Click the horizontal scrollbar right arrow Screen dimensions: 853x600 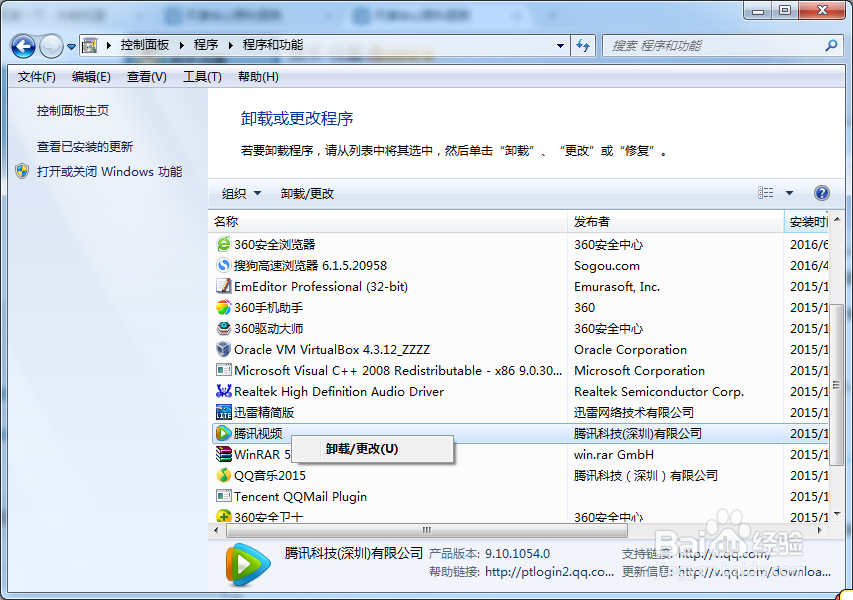820,530
